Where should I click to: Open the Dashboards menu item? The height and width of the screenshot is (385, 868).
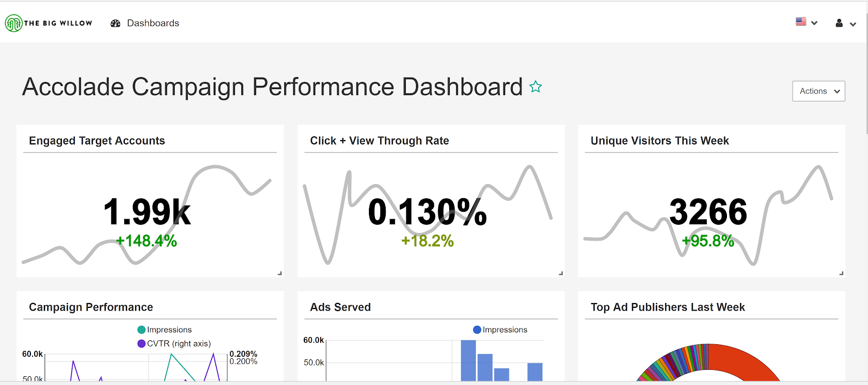(152, 23)
